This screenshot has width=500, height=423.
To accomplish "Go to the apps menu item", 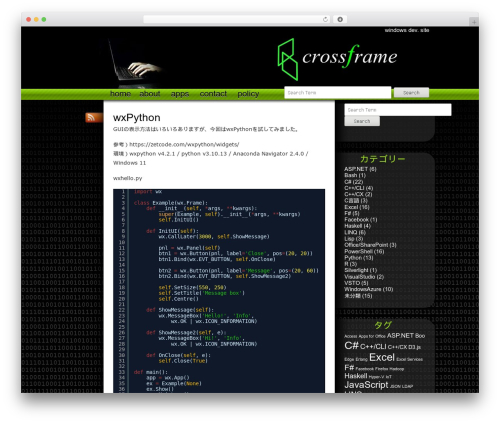I will [x=180, y=94].
